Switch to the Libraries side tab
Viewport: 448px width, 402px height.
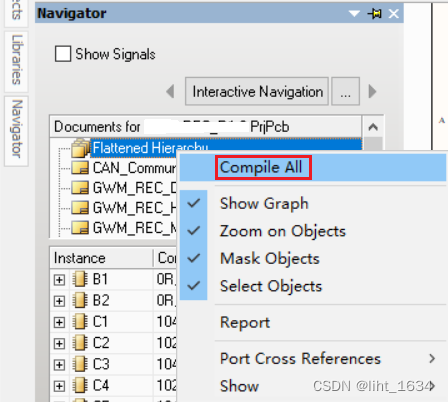(16, 62)
